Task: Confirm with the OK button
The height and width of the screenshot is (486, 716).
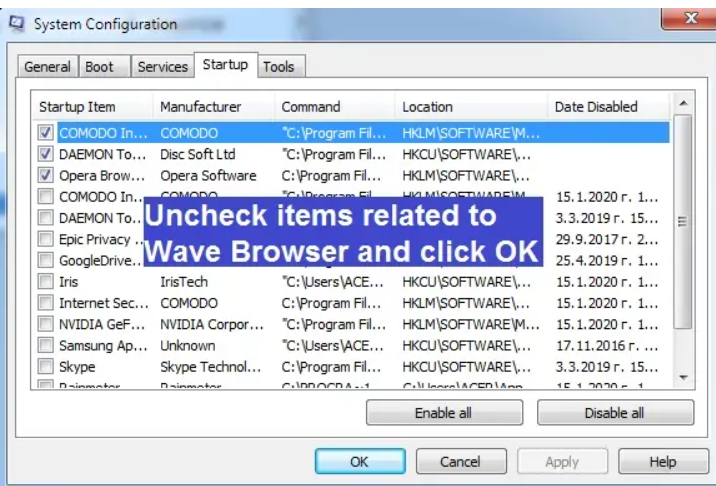Action: click(x=360, y=462)
